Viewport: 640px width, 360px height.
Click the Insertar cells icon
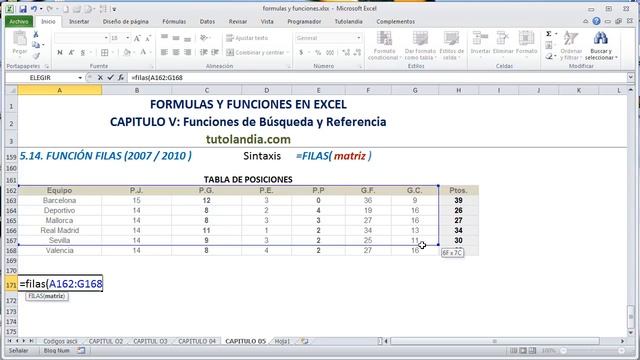(480, 39)
